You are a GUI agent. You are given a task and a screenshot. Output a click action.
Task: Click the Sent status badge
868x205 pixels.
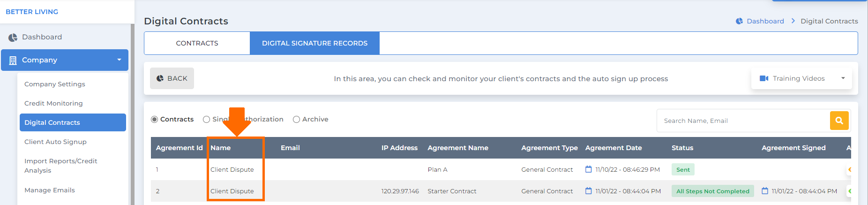click(x=683, y=169)
